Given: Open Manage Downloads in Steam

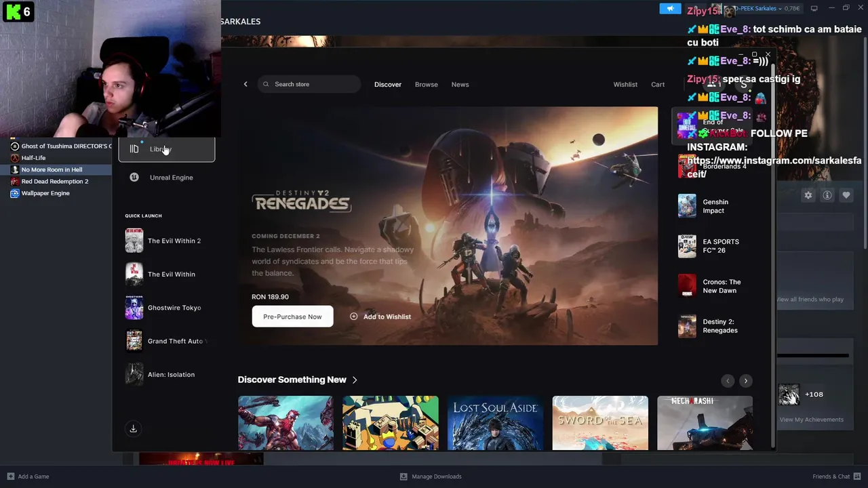Looking at the screenshot, I should (x=431, y=476).
